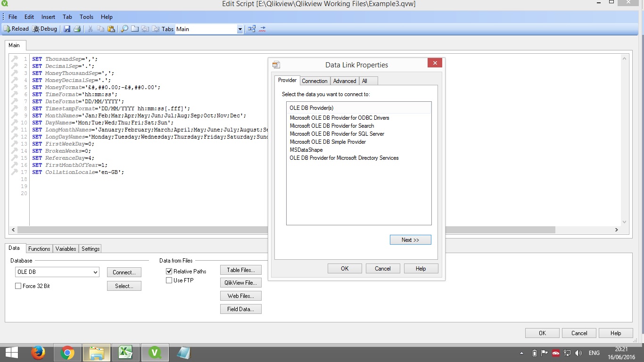Click Help in Data Link Properties dialog
The width and height of the screenshot is (644, 362).
[x=421, y=269]
